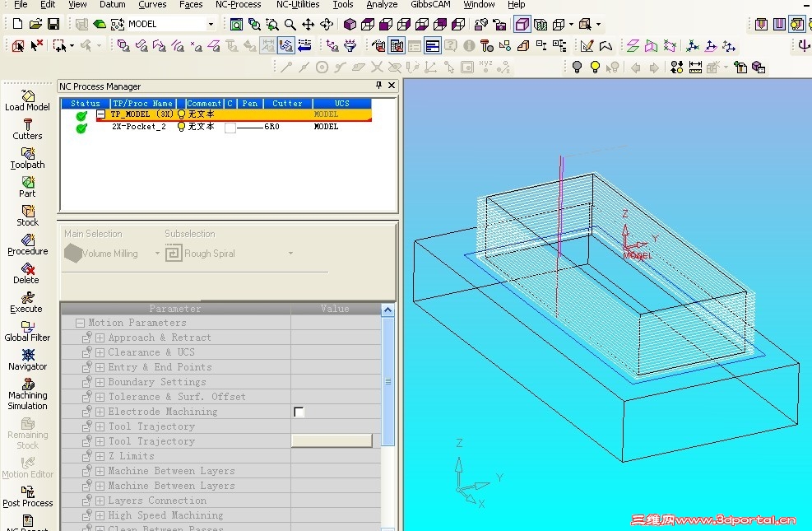Click the Post Process sidebar icon
Viewport: 812px width, 531px height.
(x=27, y=497)
